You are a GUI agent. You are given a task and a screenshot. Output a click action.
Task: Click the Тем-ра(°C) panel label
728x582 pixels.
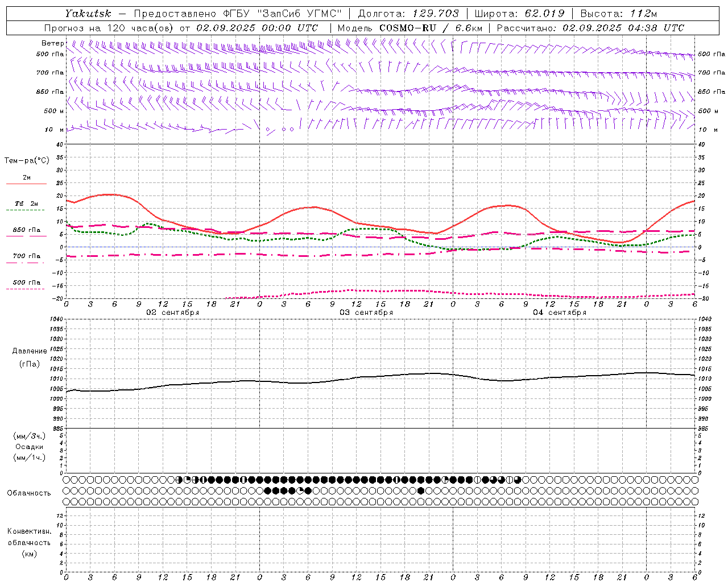(x=27, y=161)
